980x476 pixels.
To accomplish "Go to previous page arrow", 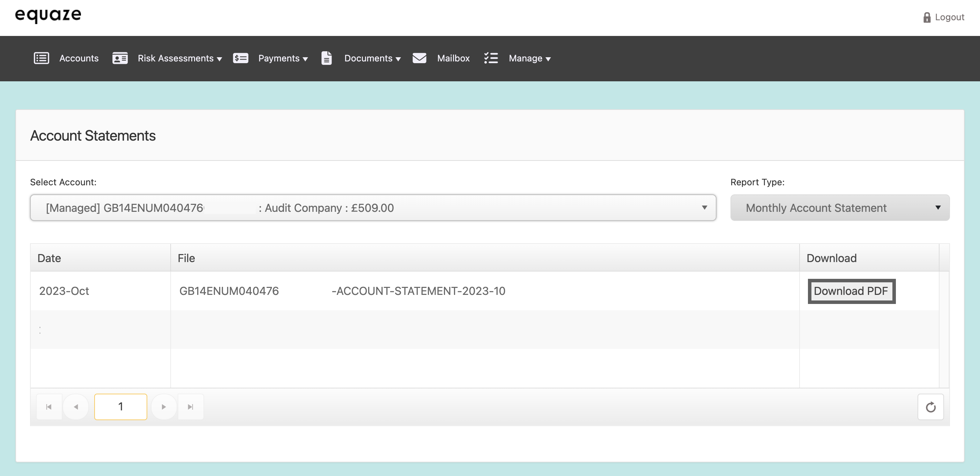I will 76,407.
